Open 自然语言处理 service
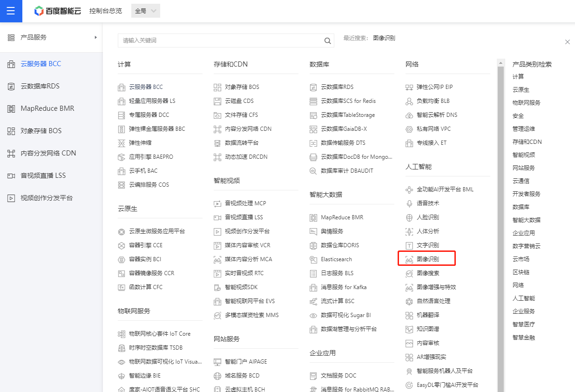Image resolution: width=575 pixels, height=392 pixels. (x=433, y=301)
